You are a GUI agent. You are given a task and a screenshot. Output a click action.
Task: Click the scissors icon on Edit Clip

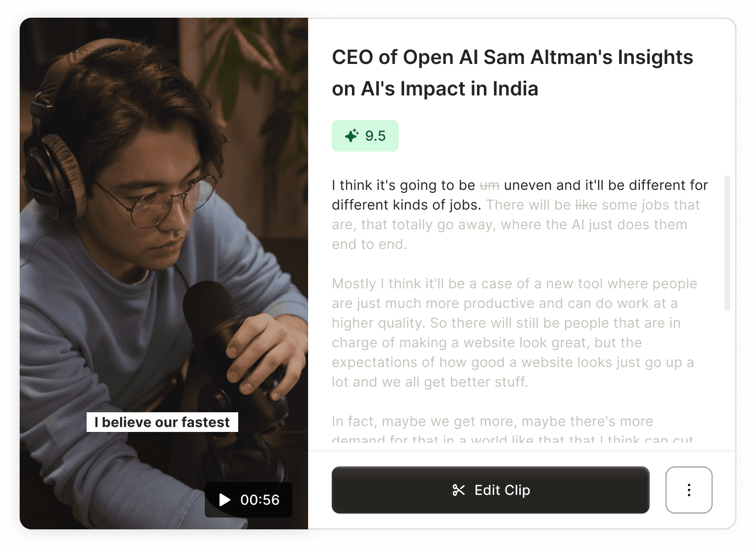(459, 490)
